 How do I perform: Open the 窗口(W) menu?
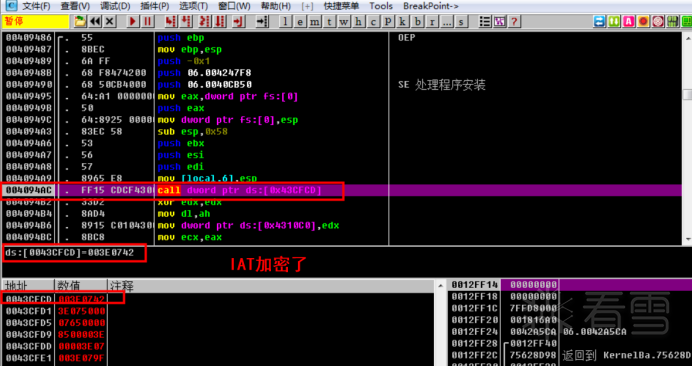coord(234,6)
